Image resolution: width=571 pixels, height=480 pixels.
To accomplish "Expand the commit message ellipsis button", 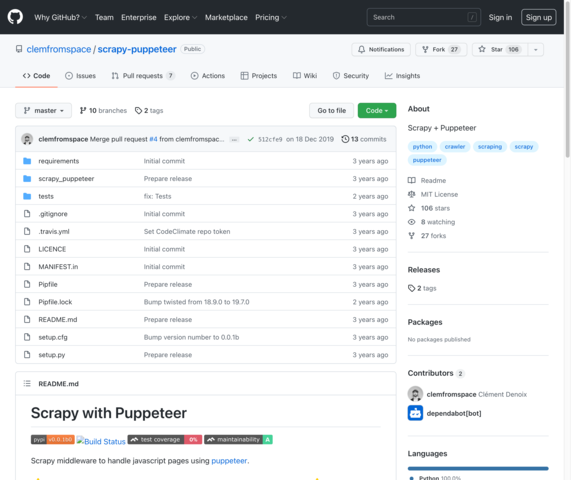I will (x=234, y=139).
